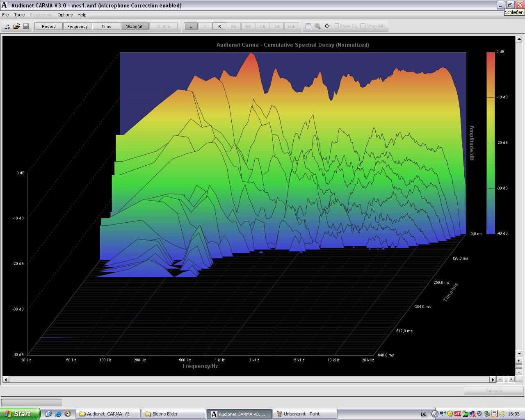Switch to the Waterfall view
The width and height of the screenshot is (525, 420).
[135, 26]
